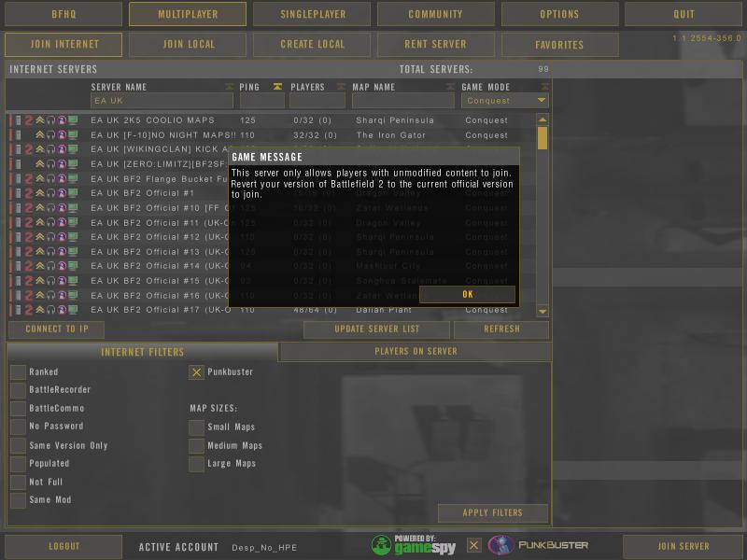
Task: Tick the Same Mod checkbox
Action: [x=18, y=500]
